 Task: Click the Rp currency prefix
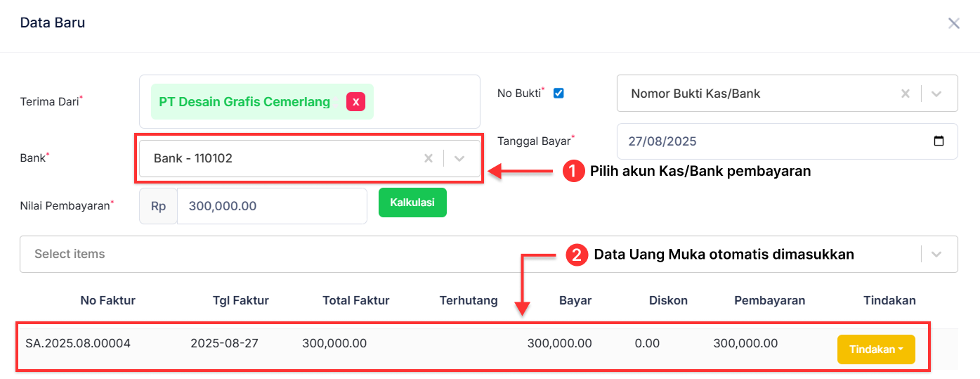(158, 206)
